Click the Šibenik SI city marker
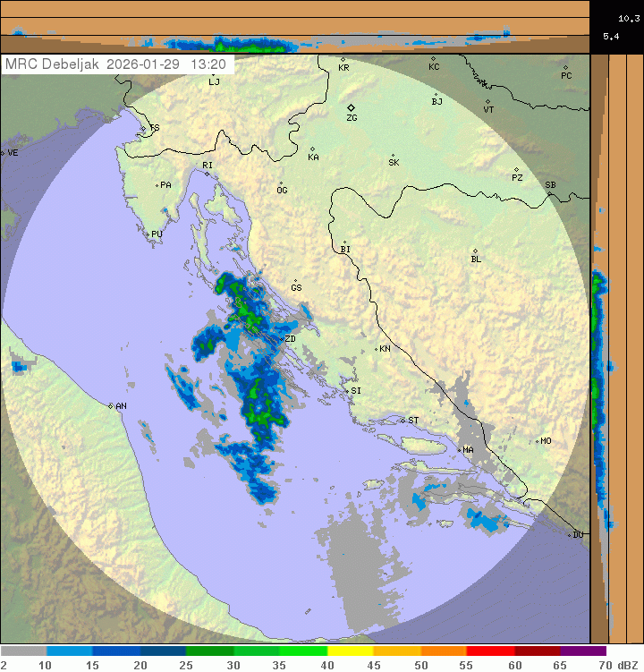Image resolution: width=644 pixels, height=672 pixels. (347, 390)
